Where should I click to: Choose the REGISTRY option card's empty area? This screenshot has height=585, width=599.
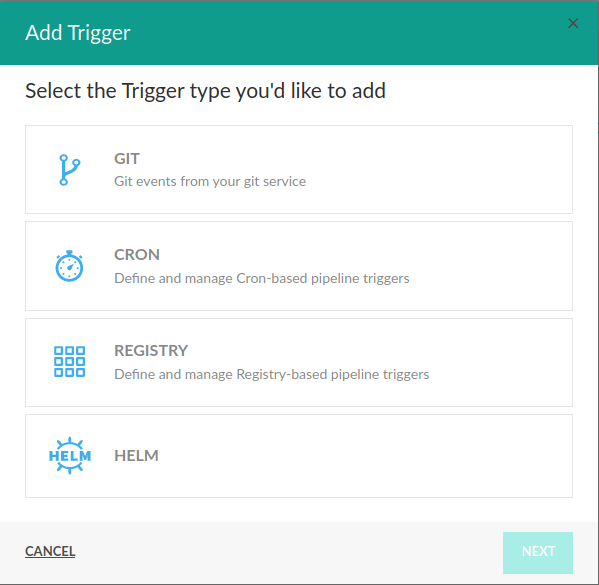point(500,362)
